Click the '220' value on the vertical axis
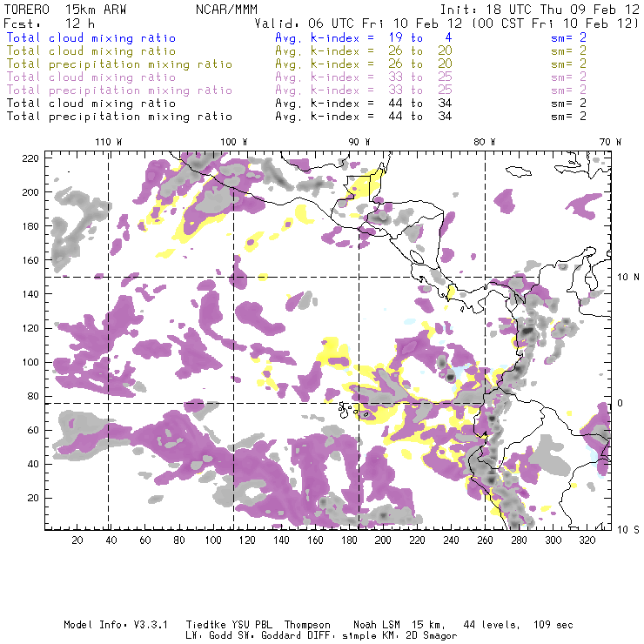Image resolution: width=644 pixels, height=644 pixels. click(30, 158)
